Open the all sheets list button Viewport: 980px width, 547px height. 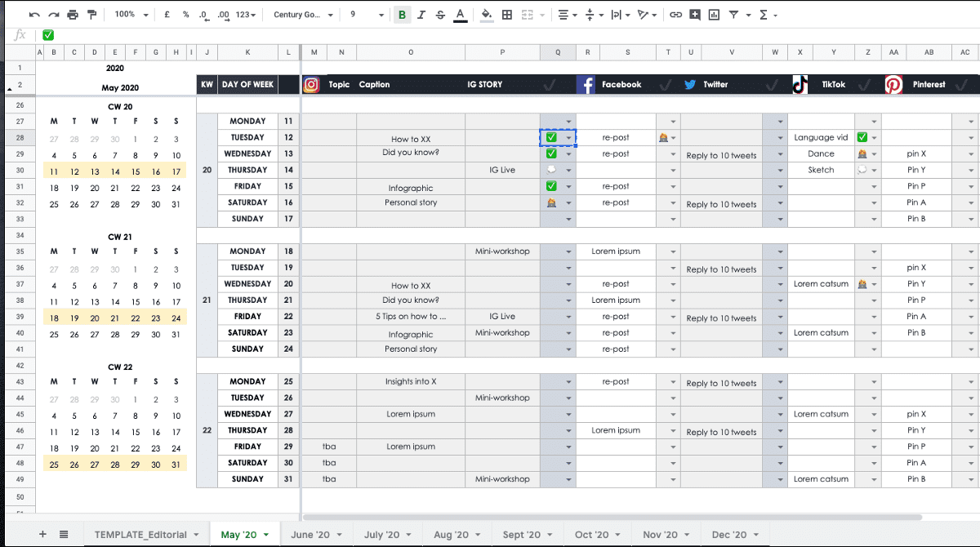(x=64, y=534)
